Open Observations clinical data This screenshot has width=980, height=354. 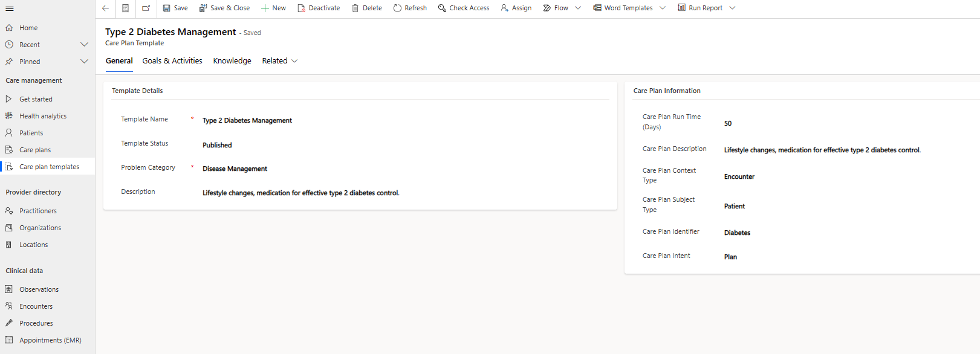tap(47, 289)
